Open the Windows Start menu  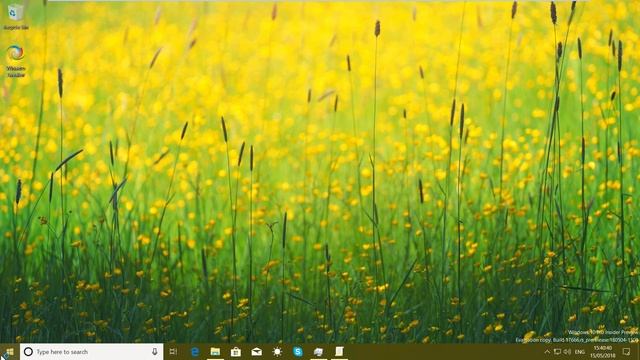pos(10,352)
